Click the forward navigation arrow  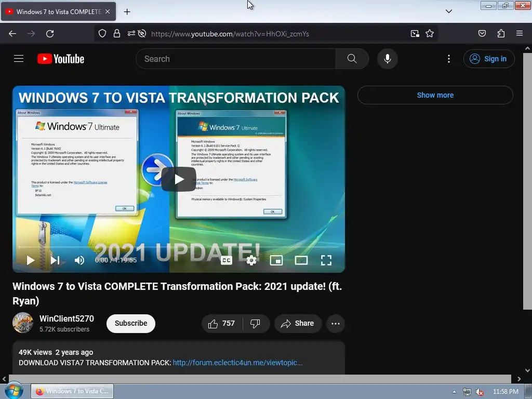pos(31,34)
